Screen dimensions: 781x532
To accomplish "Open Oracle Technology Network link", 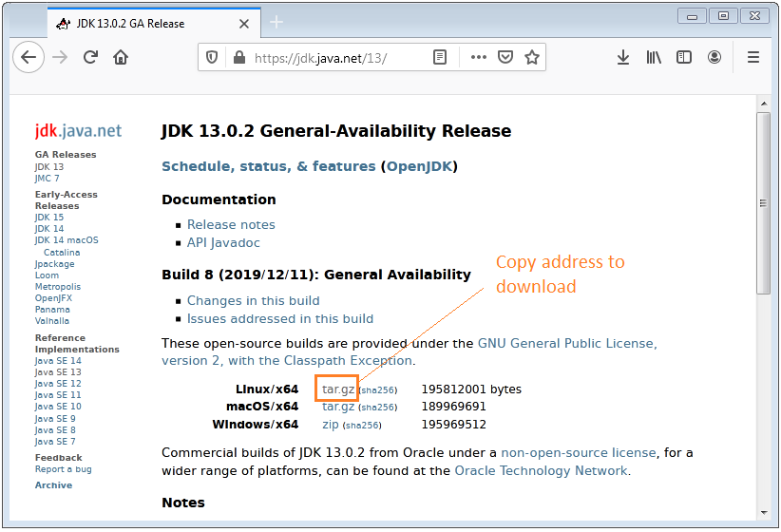I will 541,471.
